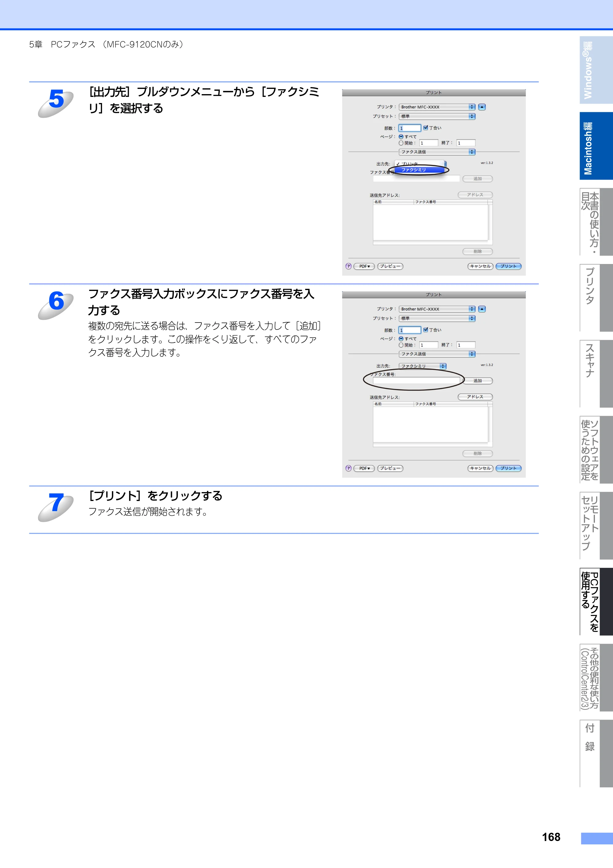The height and width of the screenshot is (868, 613).
Task: Select 開始 page range radio in step 6 dialog
Action: tap(401, 345)
